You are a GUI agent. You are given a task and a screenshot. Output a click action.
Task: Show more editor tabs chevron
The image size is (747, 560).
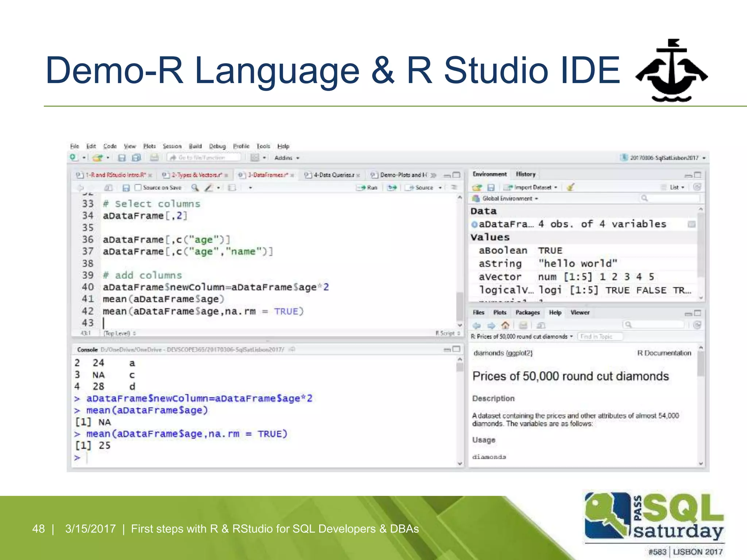click(x=433, y=175)
